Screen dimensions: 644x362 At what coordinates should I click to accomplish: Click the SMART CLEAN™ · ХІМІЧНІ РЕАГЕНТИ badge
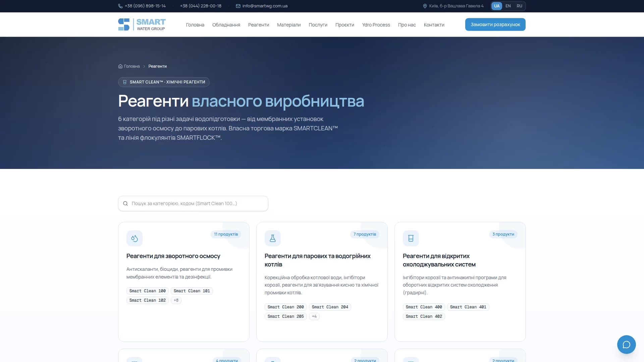pos(164,82)
